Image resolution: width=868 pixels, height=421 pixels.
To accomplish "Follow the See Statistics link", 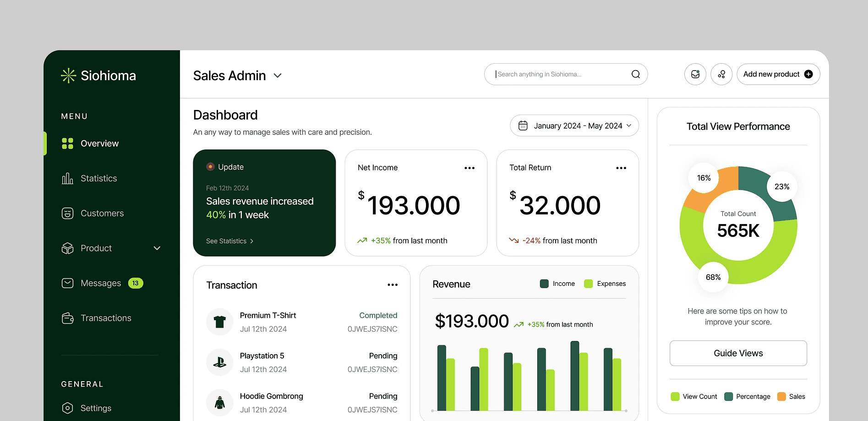I will coord(230,241).
